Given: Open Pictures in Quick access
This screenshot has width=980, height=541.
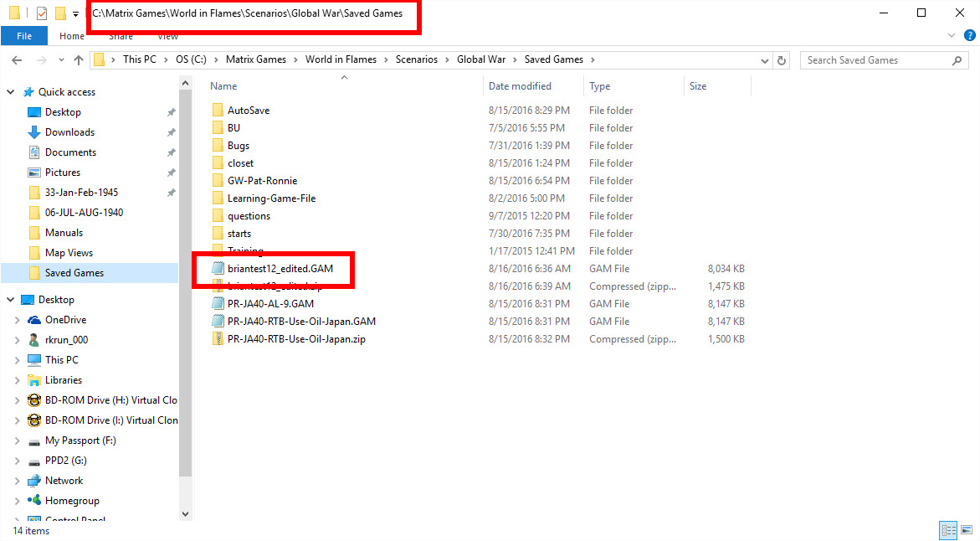Looking at the screenshot, I should pos(63,172).
